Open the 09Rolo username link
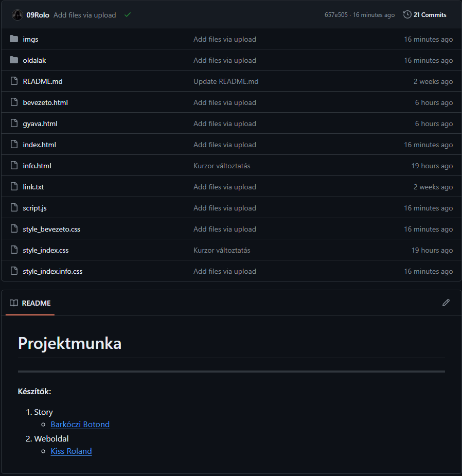The image size is (462, 476). (38, 15)
